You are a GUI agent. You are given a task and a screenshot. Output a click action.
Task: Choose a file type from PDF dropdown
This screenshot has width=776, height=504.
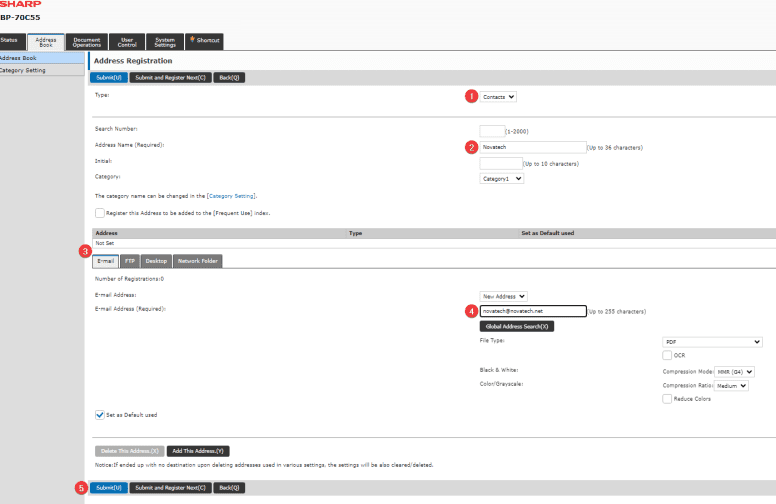pos(711,341)
